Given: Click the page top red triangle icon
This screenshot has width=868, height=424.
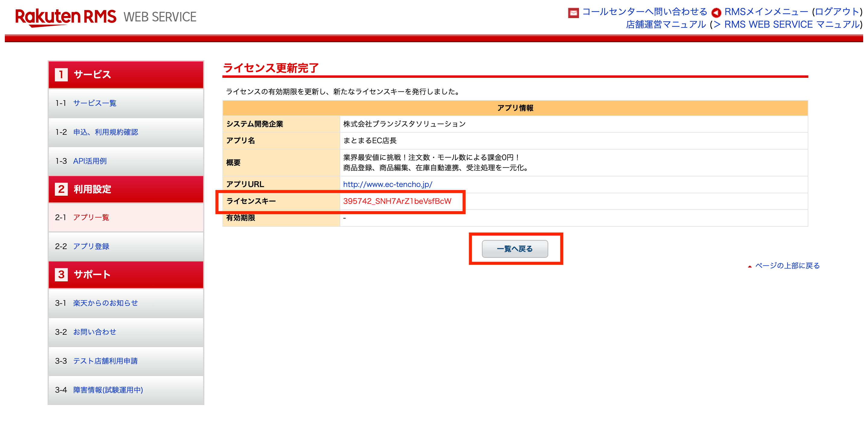Looking at the screenshot, I should click(750, 266).
